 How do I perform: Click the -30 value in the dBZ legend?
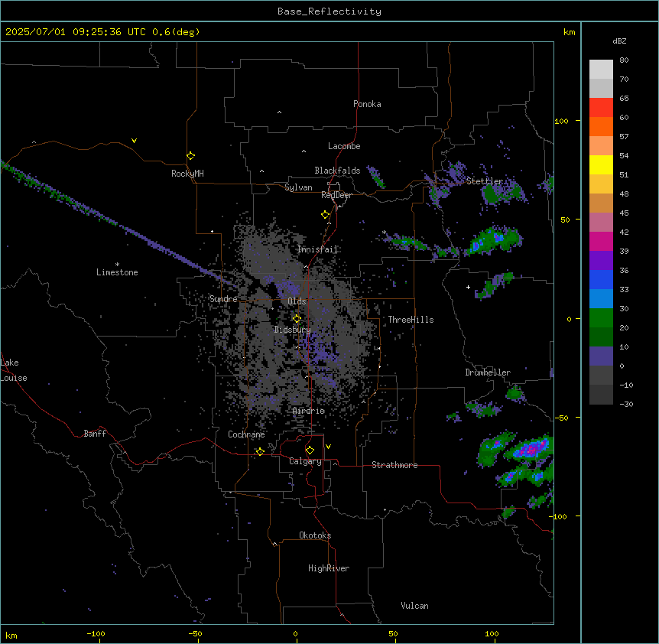coord(626,405)
